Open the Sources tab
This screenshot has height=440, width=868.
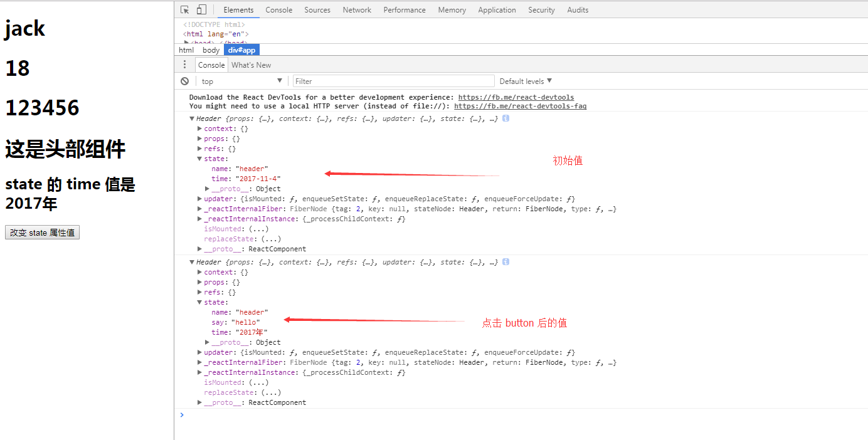click(317, 10)
